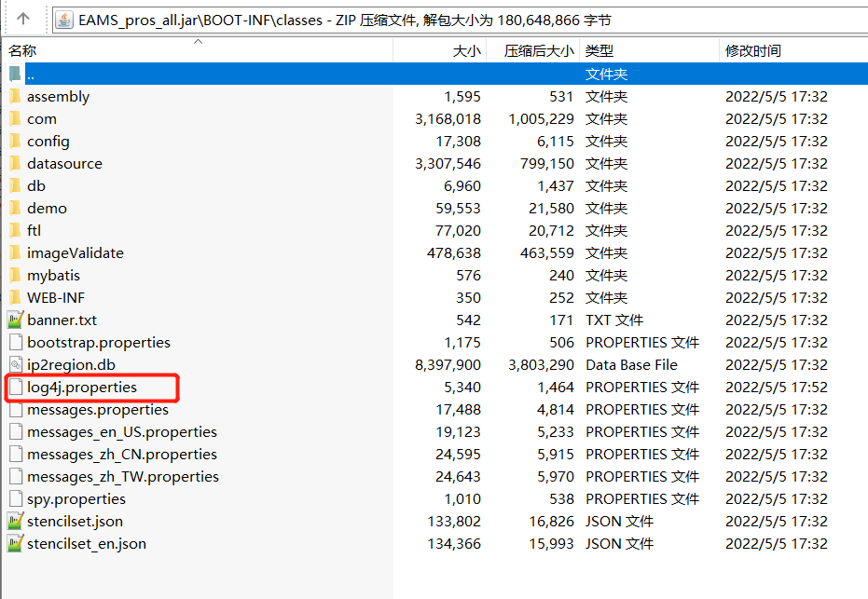Viewport: 868px width, 599px height.
Task: Sort files by 修改时间 column header
Action: (x=793, y=50)
